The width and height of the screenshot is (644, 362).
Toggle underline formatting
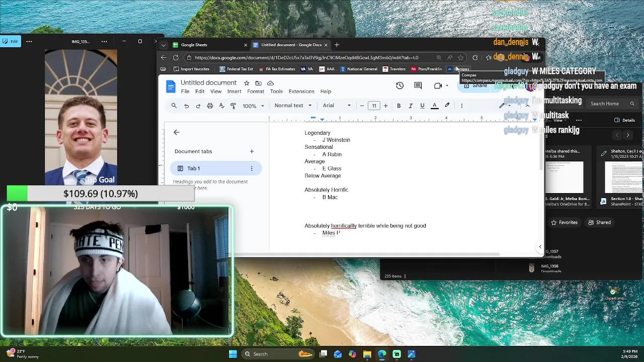pos(422,106)
